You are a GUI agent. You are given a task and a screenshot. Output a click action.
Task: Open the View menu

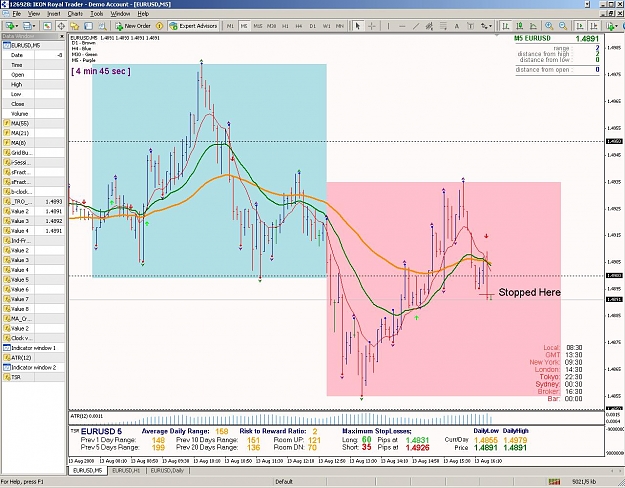pos(33,14)
